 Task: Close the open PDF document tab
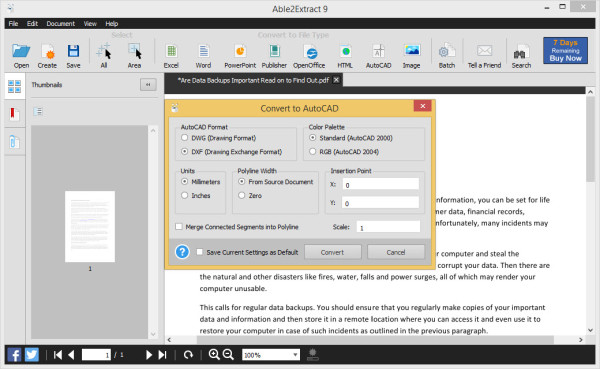(x=336, y=80)
